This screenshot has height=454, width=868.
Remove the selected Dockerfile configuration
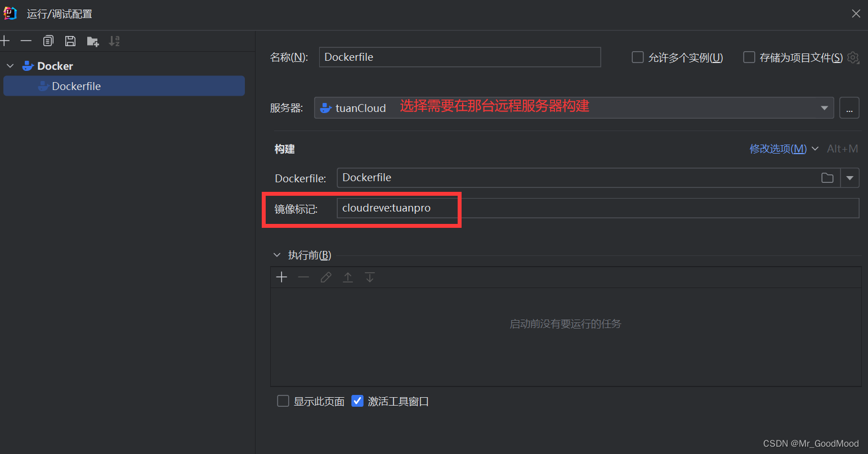[26, 41]
